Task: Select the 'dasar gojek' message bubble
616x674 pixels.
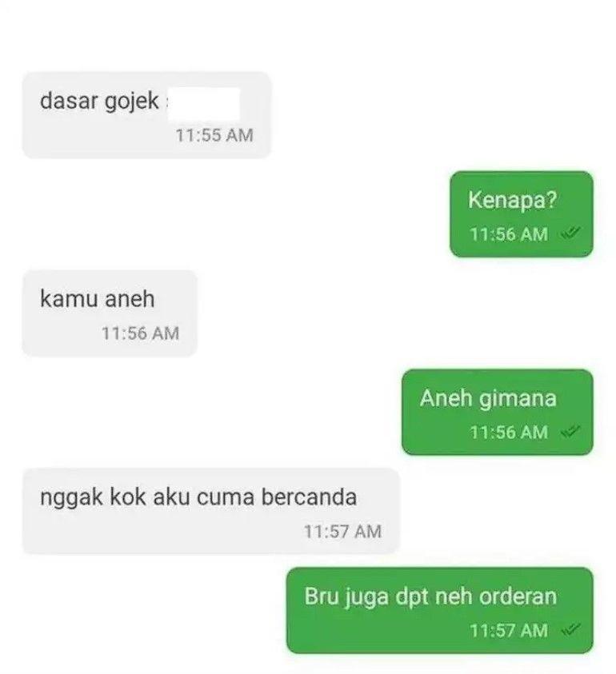Action: click(146, 115)
